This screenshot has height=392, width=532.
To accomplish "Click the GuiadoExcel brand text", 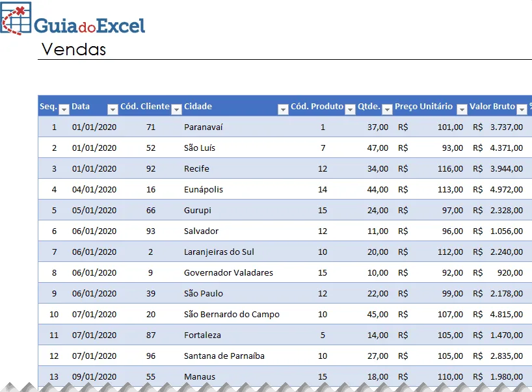I will click(90, 26).
